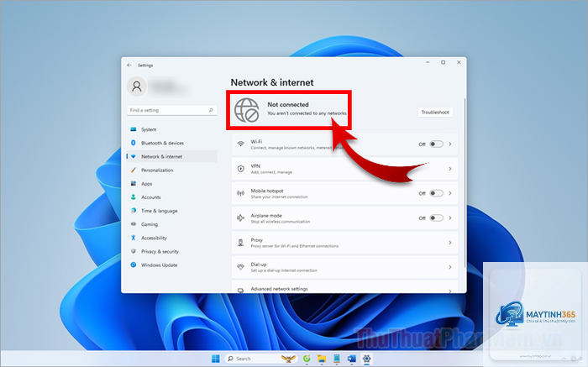Open the Personalization category
The image size is (588, 367).
171,170
